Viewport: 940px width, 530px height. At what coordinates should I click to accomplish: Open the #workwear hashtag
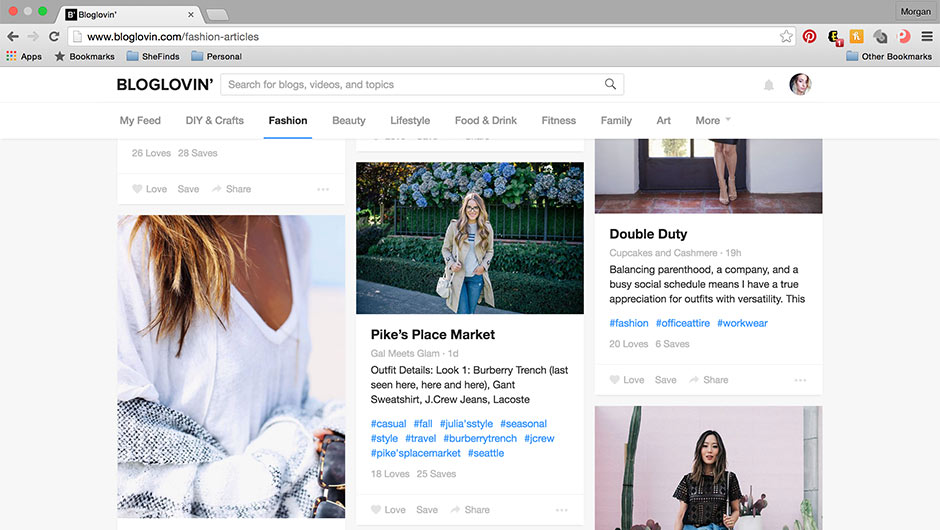(x=742, y=323)
